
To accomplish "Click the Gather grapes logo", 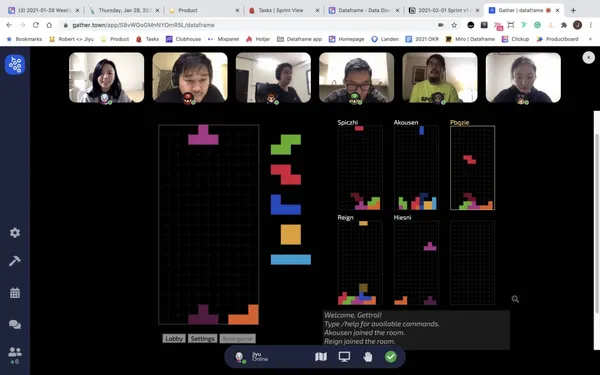I will point(15,64).
